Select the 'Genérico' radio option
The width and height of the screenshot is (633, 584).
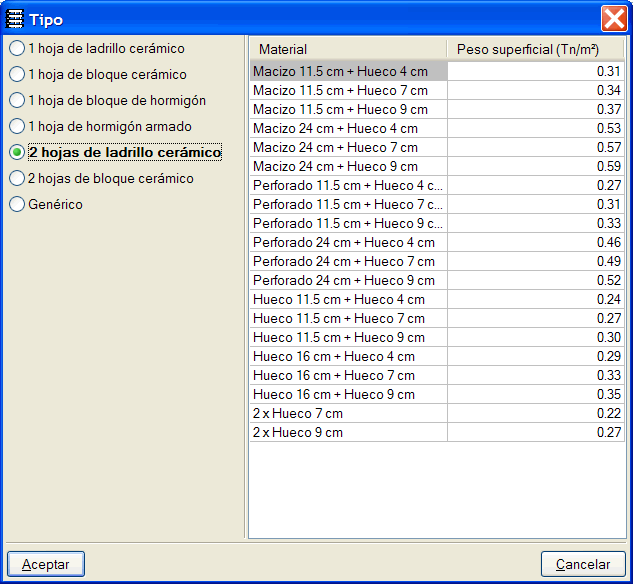coord(46,204)
